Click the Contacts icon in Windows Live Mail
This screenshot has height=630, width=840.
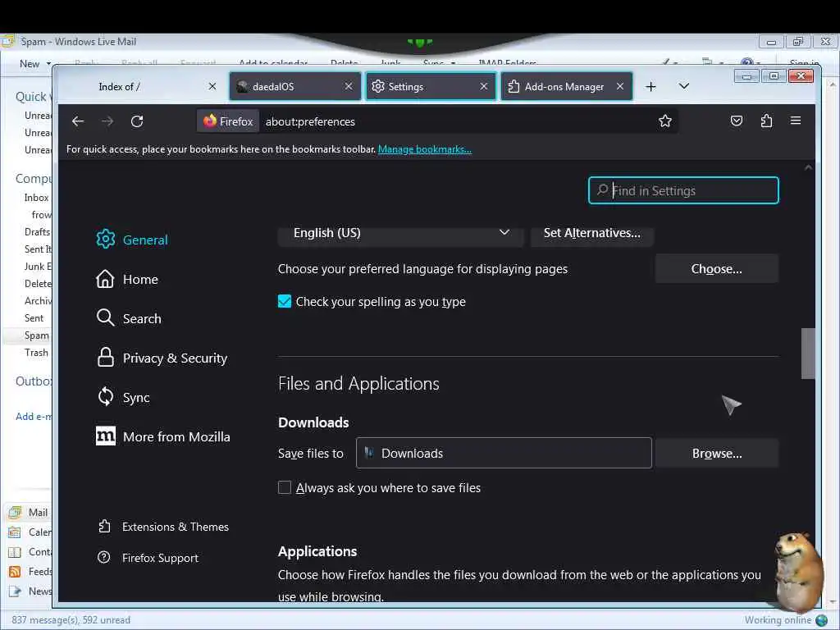click(15, 552)
